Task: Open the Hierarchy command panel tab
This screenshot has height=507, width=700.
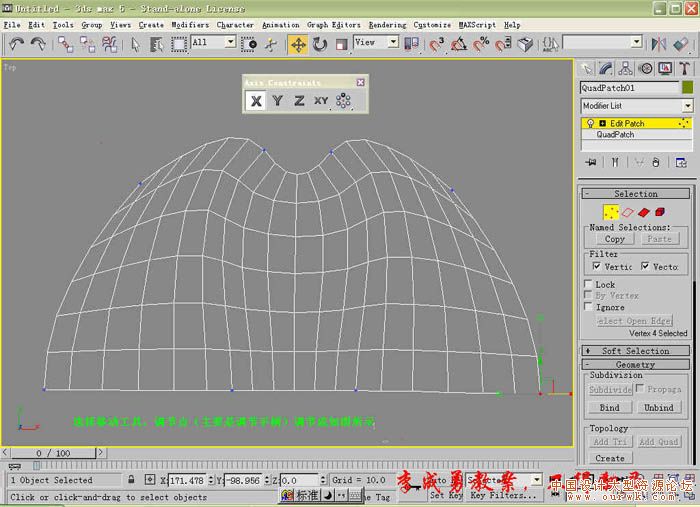Action: tap(625, 69)
